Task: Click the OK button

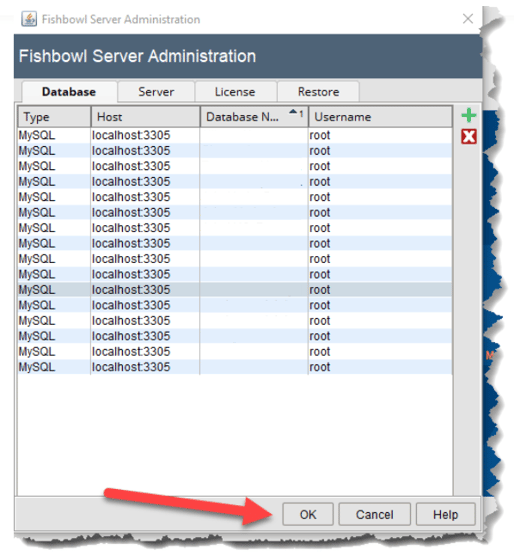Action: (x=308, y=514)
